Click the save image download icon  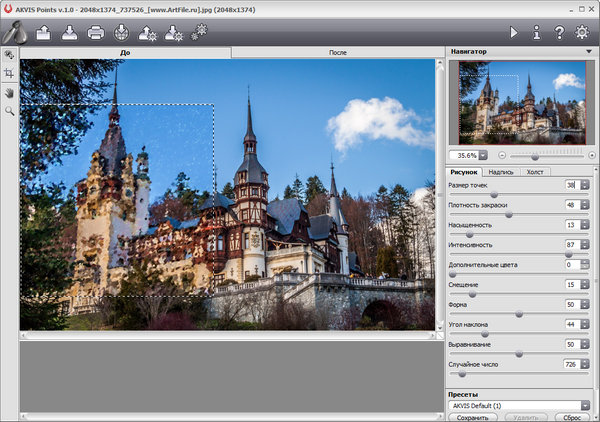click(70, 33)
